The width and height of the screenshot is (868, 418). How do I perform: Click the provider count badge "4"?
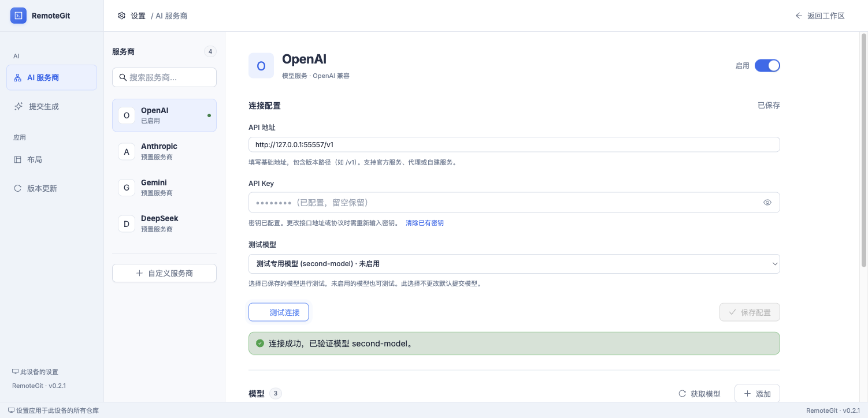tap(210, 51)
